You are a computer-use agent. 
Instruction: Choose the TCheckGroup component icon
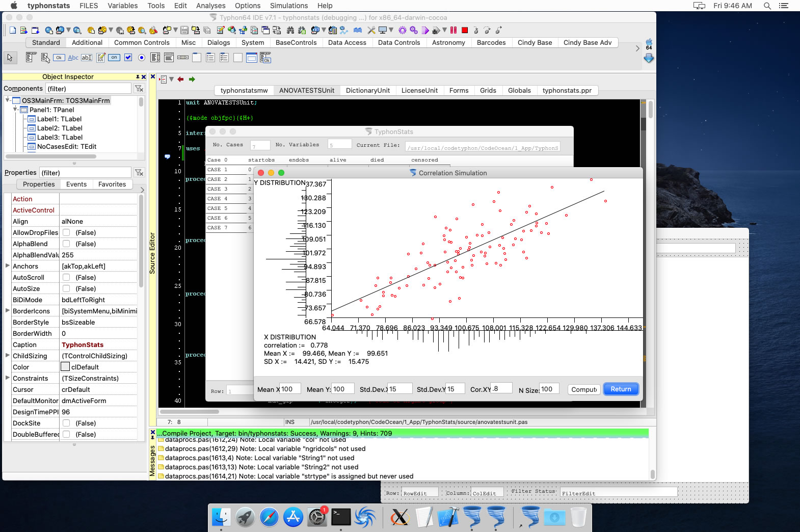coord(224,58)
